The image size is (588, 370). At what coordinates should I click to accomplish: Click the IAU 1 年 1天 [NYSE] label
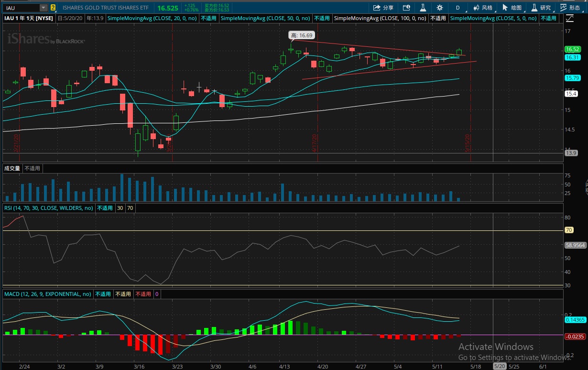pos(29,18)
